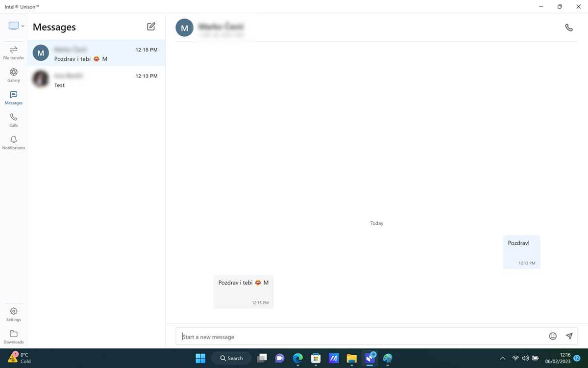Viewport: 588px width, 368px height.
Task: Click the Windows taskbar Search box
Action: [231, 358]
